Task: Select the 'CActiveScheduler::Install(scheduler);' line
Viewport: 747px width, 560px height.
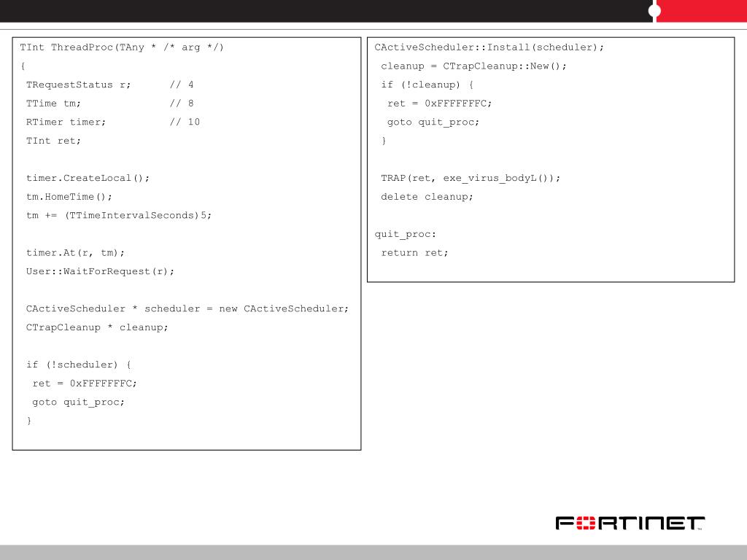Action: click(x=489, y=47)
